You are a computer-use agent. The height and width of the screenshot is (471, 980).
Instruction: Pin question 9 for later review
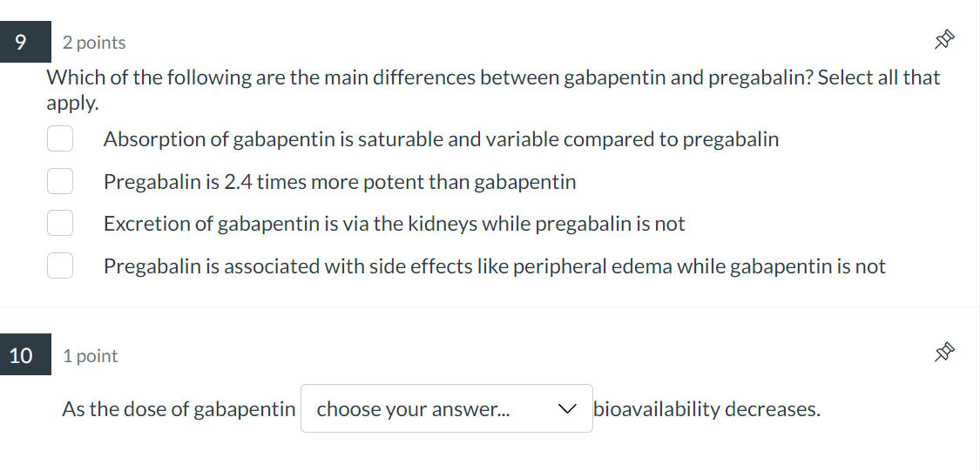[x=943, y=41]
